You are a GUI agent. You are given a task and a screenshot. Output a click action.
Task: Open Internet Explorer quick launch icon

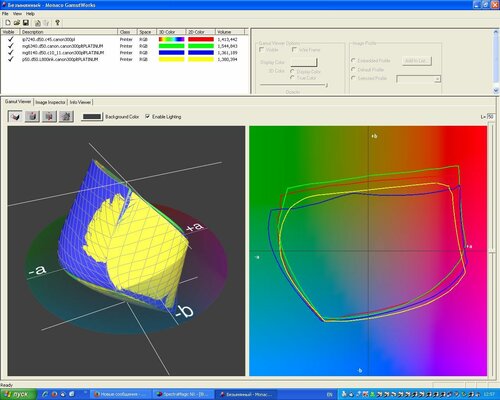click(x=45, y=394)
